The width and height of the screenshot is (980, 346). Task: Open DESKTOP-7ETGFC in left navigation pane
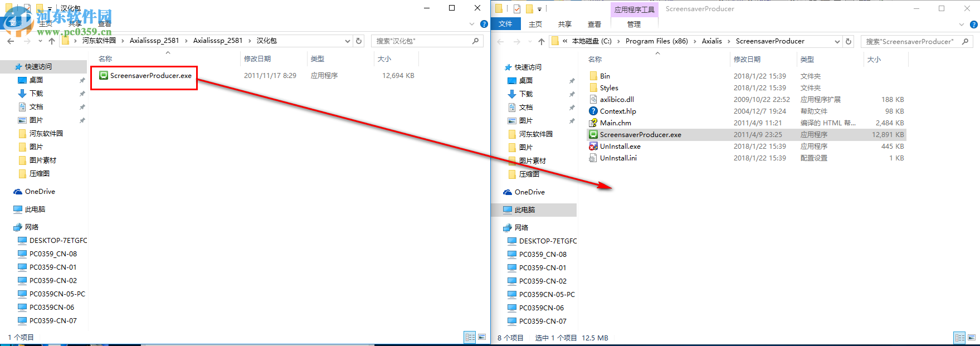(x=58, y=241)
